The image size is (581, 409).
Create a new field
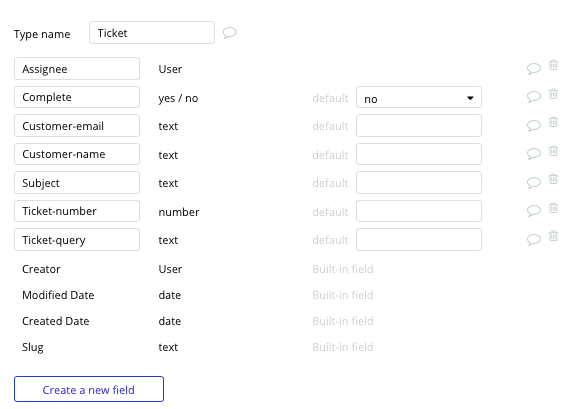point(89,389)
